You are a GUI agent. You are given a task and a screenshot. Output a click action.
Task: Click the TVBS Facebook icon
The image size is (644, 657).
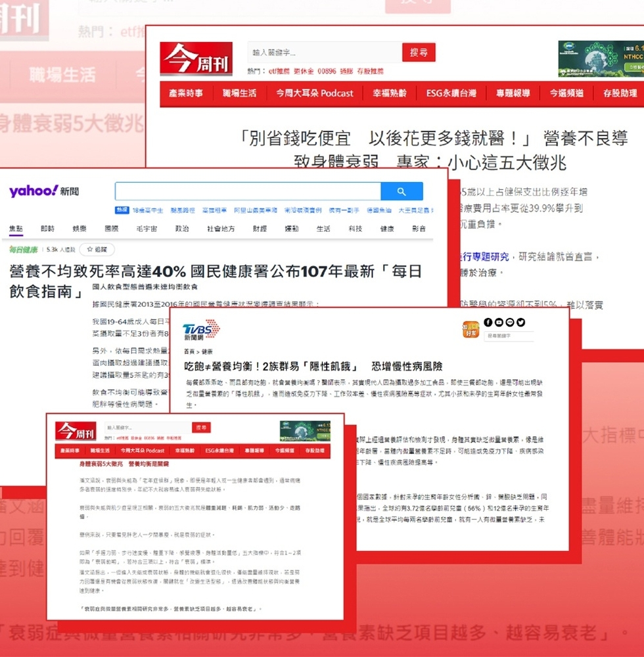click(x=488, y=322)
